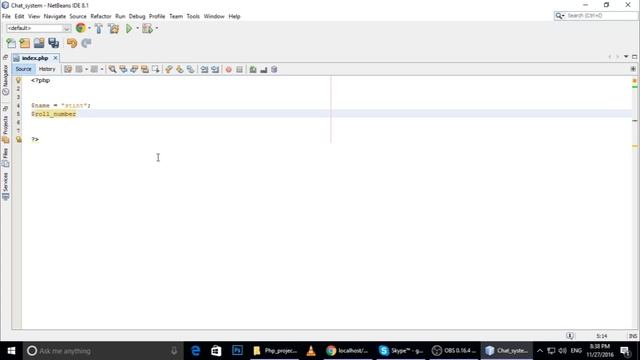
Task: Open Windows Start menu
Action: pos(11,351)
